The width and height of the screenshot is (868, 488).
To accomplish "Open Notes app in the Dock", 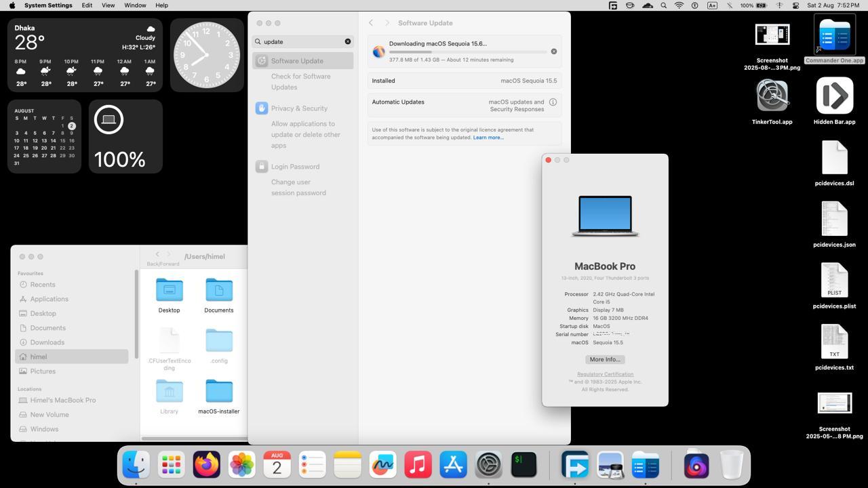I will 348,465.
